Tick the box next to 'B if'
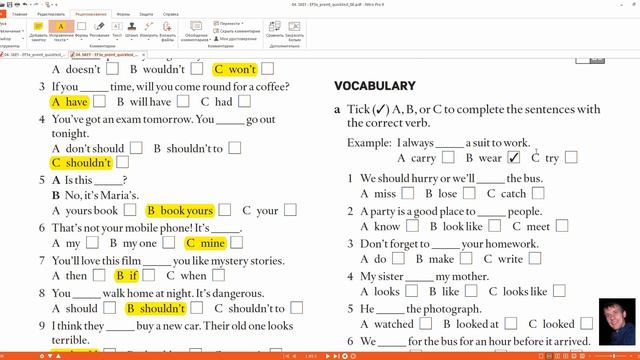640x360 pixels. (149, 275)
